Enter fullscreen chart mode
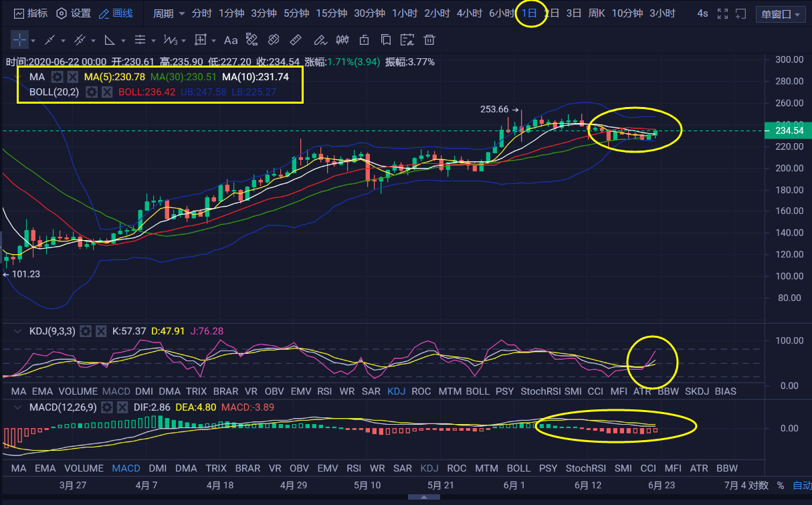The height and width of the screenshot is (505, 812). (722, 13)
